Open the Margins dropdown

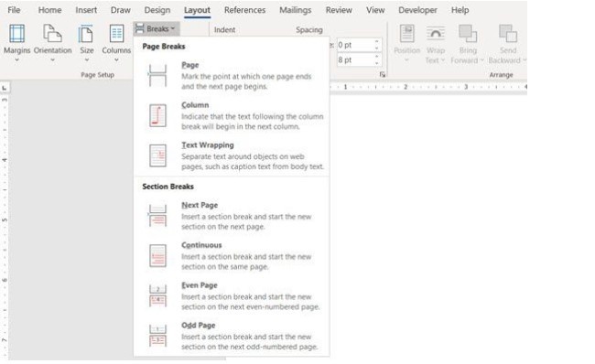[x=16, y=42]
